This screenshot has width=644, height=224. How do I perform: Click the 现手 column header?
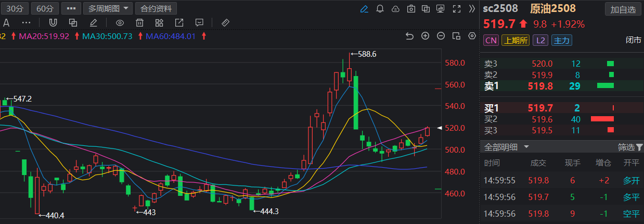coord(573,163)
